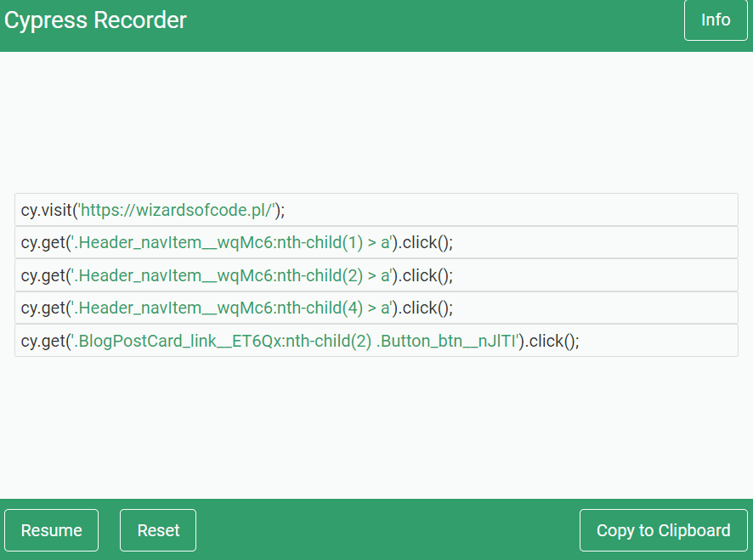Select the nth-child(4) click command row
This screenshot has height=560, width=753.
coord(376,308)
